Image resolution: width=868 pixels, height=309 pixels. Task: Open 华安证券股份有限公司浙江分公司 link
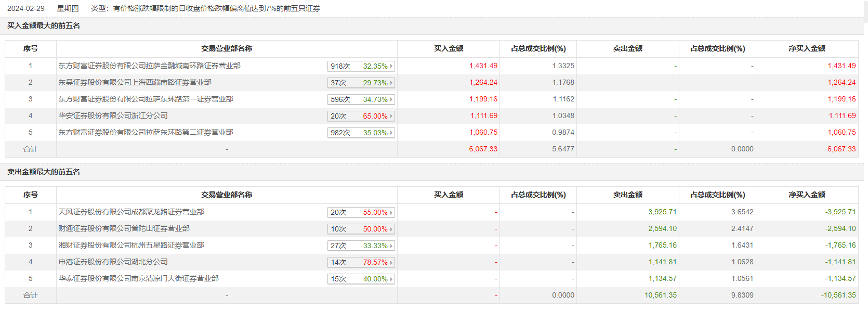click(113, 116)
